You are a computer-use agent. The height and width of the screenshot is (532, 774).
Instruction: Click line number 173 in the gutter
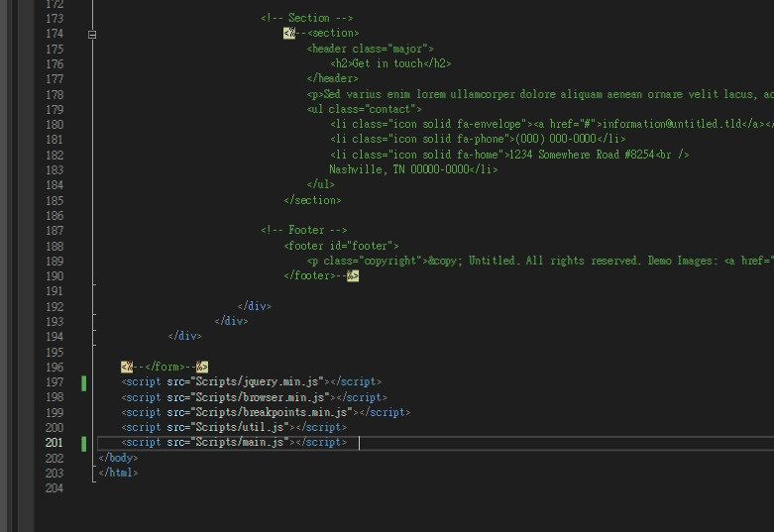[x=55, y=19]
